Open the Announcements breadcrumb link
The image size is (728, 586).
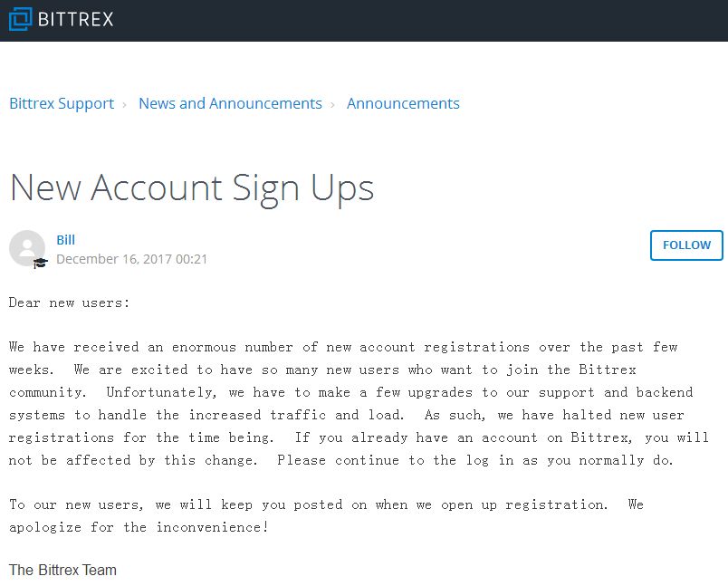403,103
